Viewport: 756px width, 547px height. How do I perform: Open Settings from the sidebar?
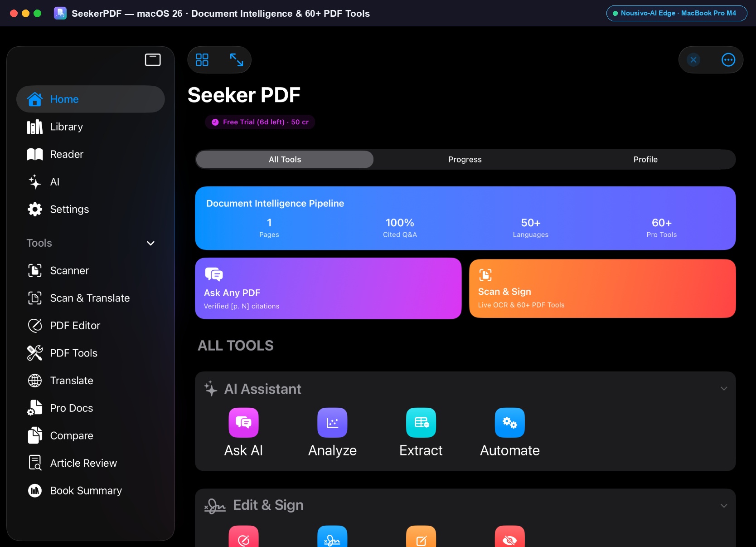(x=91, y=210)
